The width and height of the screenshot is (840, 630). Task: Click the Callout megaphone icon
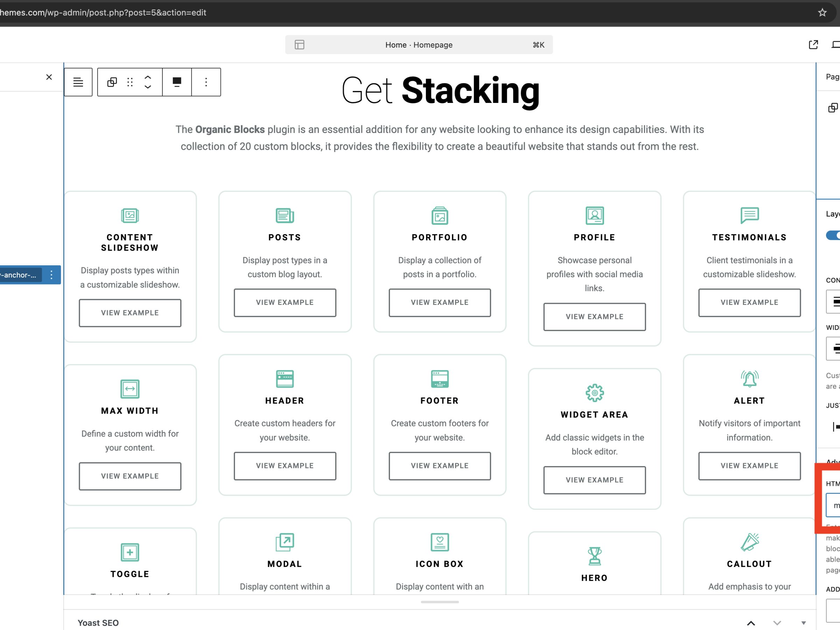pos(750,542)
